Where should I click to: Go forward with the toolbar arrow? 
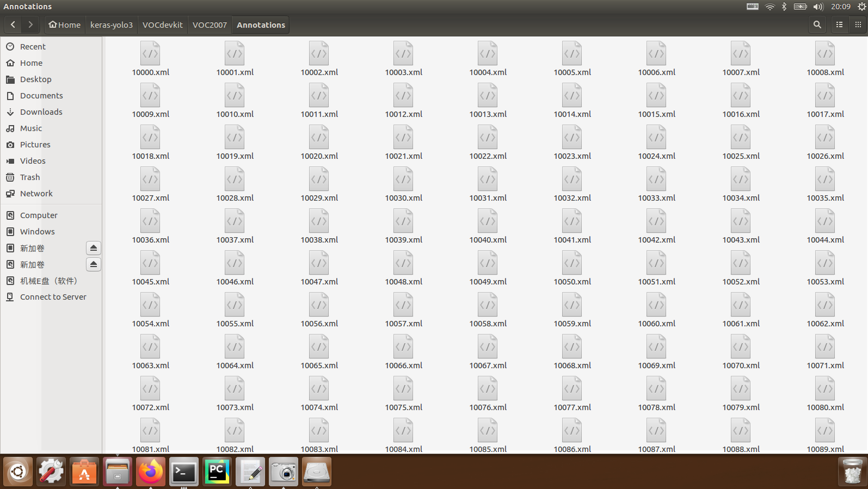tap(30, 24)
